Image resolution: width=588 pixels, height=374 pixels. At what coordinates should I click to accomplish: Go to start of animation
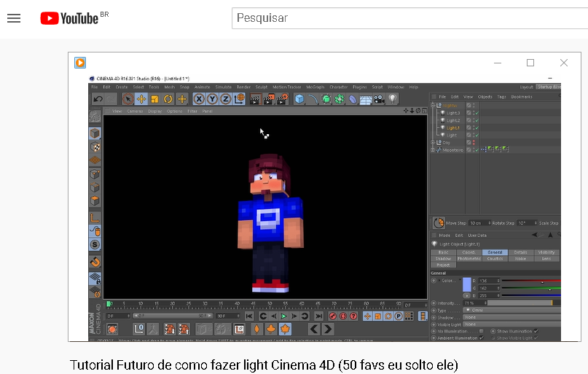pos(249,316)
